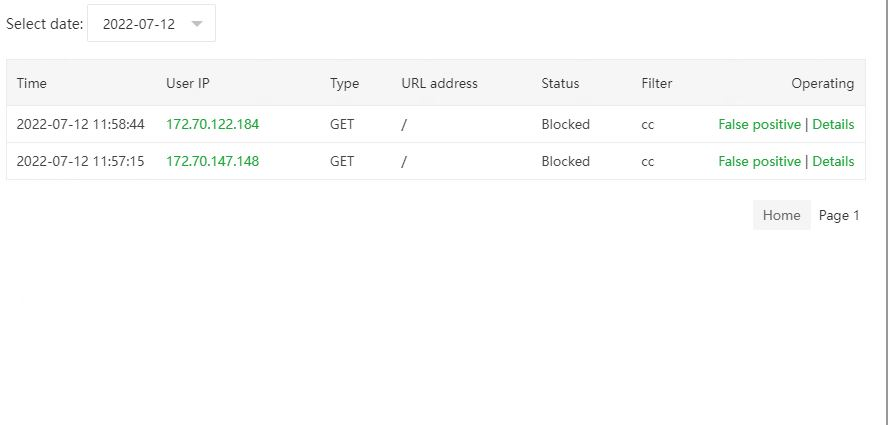The image size is (888, 425).
Task: Mark the 11:58:44 request as False positive
Action: 759,125
